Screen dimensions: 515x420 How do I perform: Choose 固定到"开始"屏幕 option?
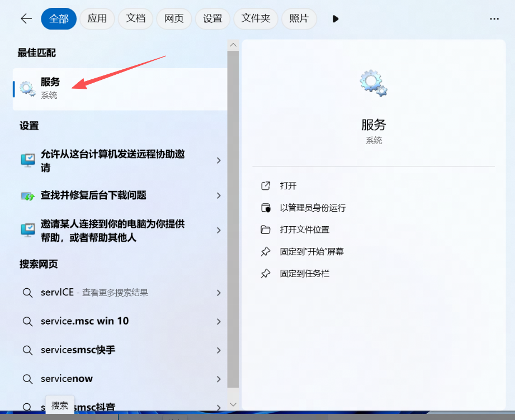311,252
